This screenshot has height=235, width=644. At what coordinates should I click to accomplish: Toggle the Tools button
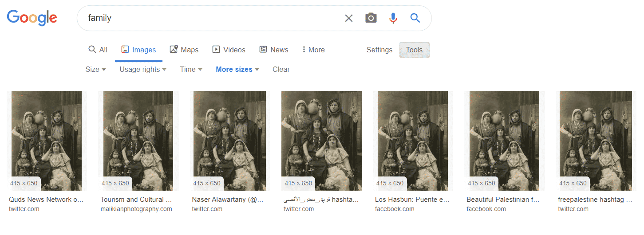click(x=414, y=50)
